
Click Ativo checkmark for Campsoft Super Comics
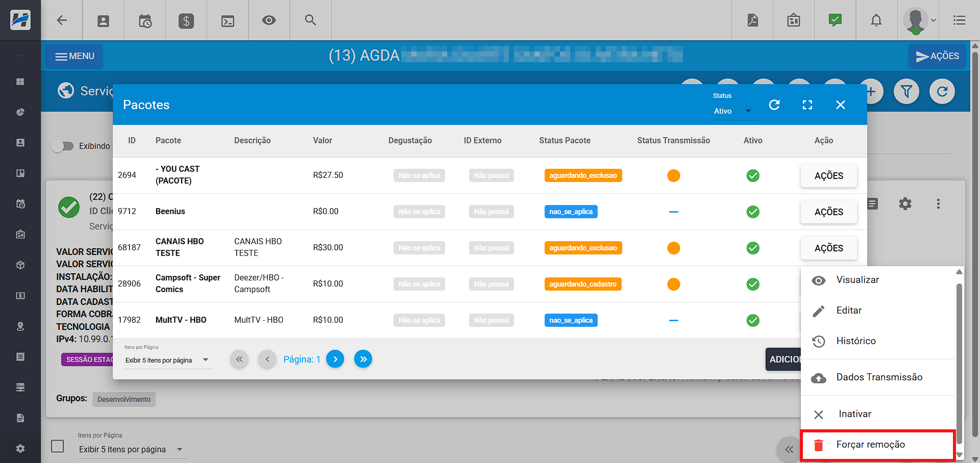tap(753, 284)
